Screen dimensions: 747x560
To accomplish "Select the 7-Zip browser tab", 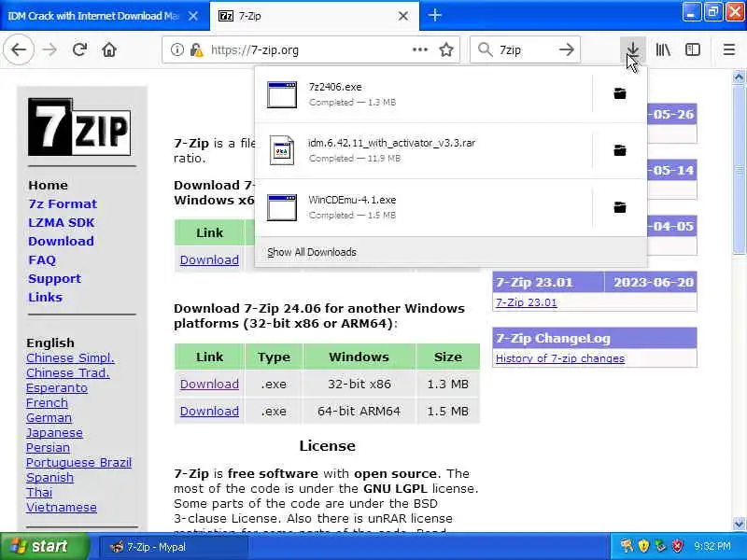I will tap(305, 16).
